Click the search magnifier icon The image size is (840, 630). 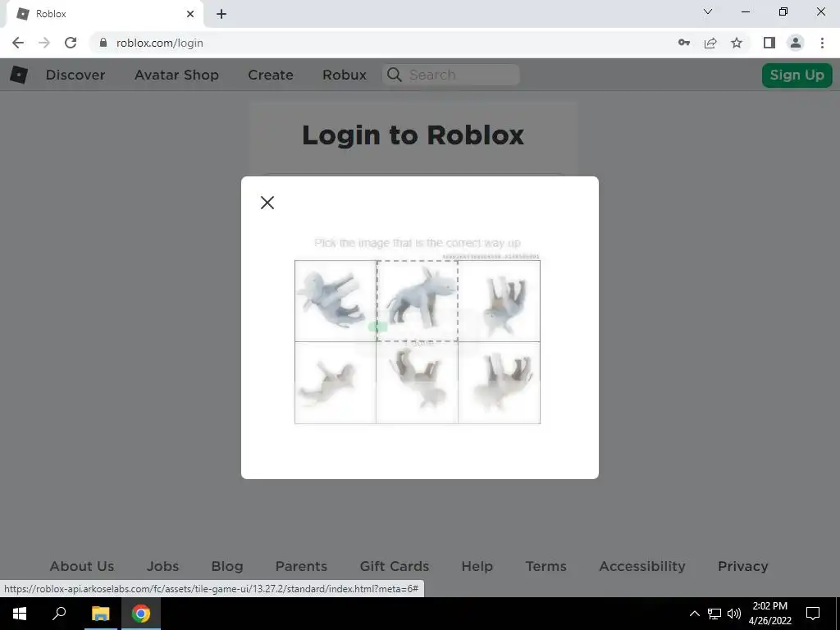(395, 75)
